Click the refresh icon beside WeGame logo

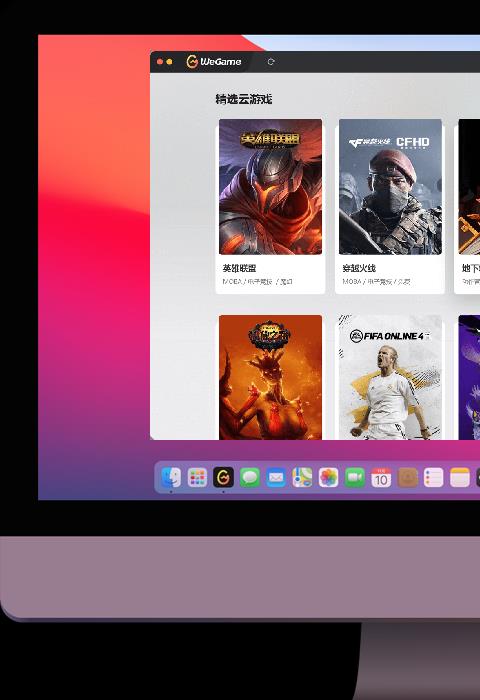(x=271, y=62)
